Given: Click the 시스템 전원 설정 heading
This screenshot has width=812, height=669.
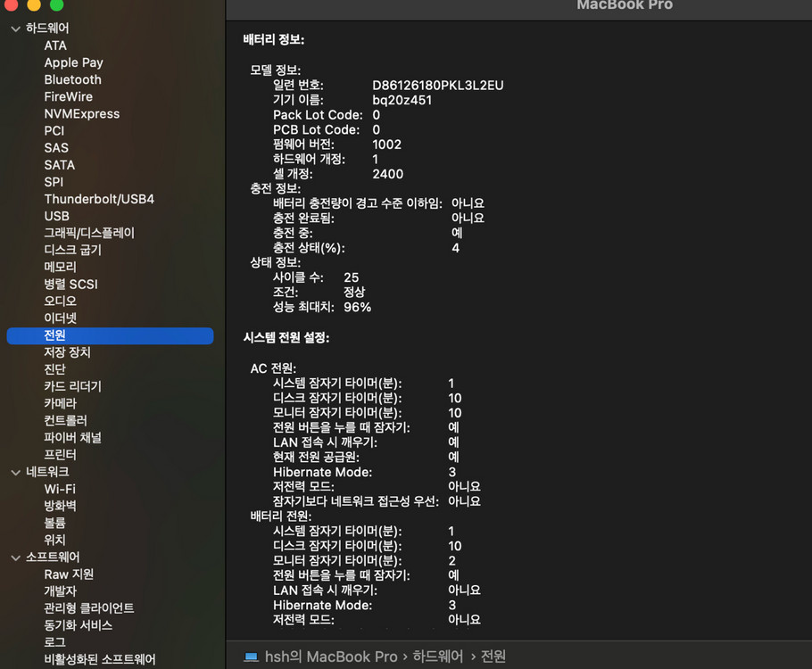Looking at the screenshot, I should click(x=286, y=337).
